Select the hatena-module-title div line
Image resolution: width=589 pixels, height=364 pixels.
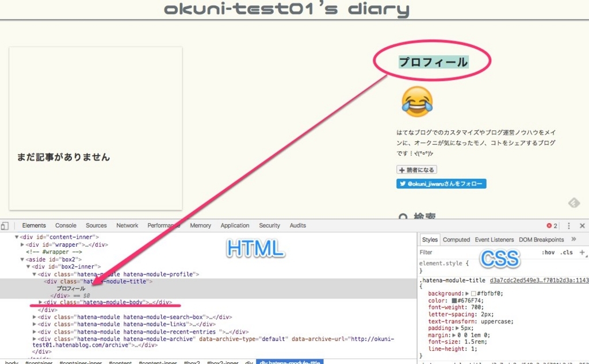98,281
